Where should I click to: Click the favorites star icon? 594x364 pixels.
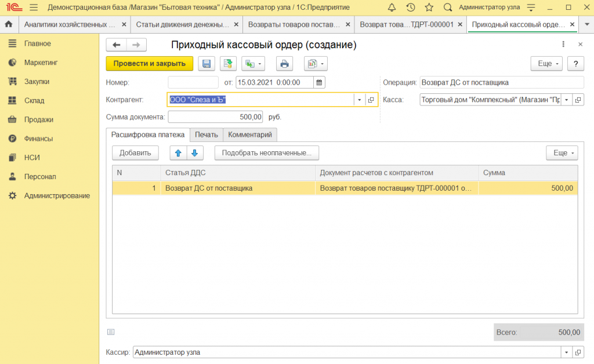[429, 8]
